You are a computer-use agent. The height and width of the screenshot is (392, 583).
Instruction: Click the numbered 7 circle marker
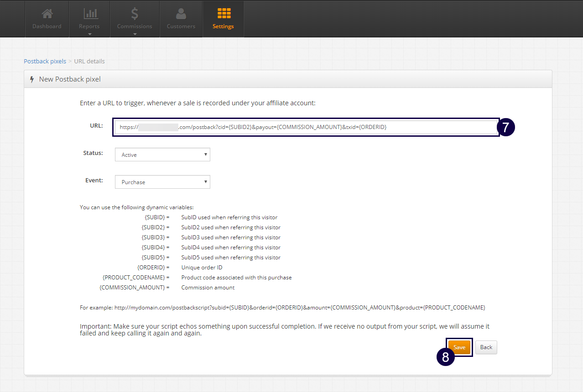click(x=505, y=128)
